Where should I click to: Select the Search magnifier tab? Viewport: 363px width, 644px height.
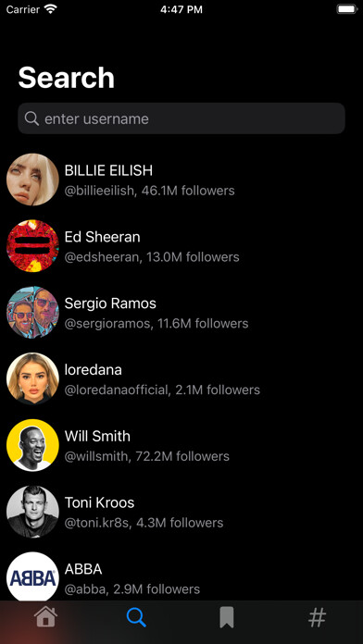(136, 617)
